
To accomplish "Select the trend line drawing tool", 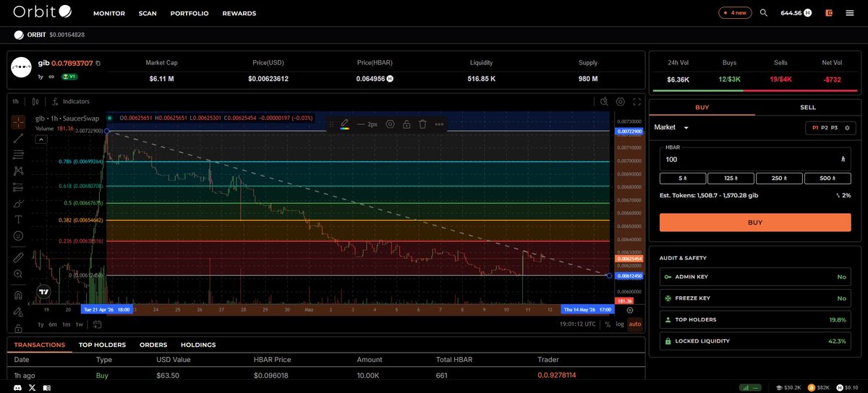I will 18,138.
